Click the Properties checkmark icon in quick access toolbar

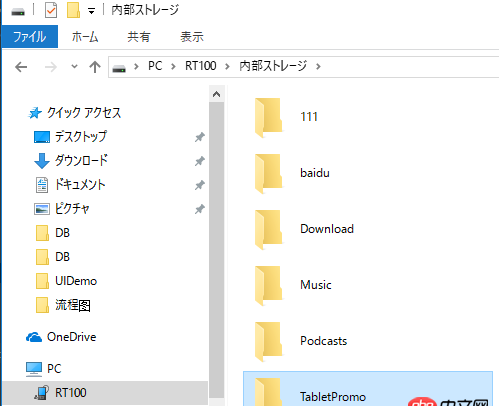pyautogui.click(x=51, y=10)
